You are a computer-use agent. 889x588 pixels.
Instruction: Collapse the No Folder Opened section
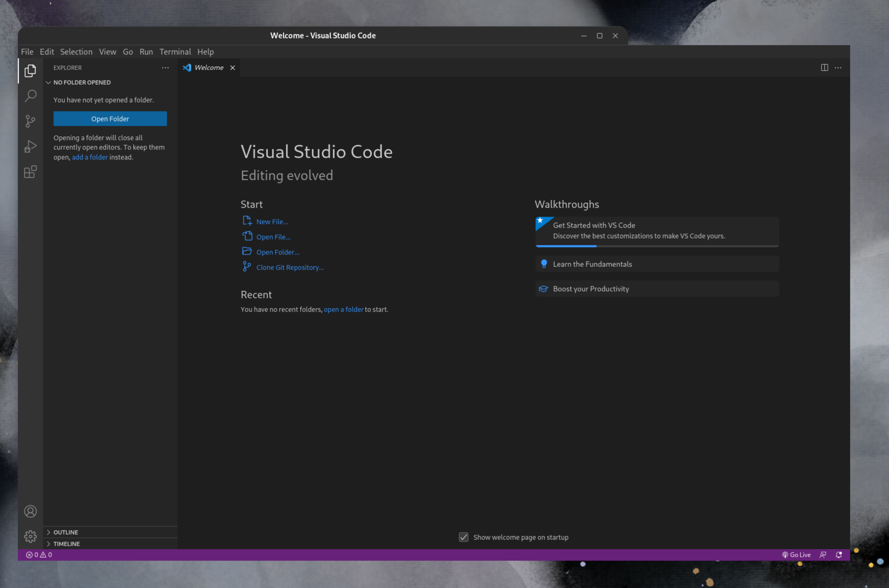(x=48, y=82)
